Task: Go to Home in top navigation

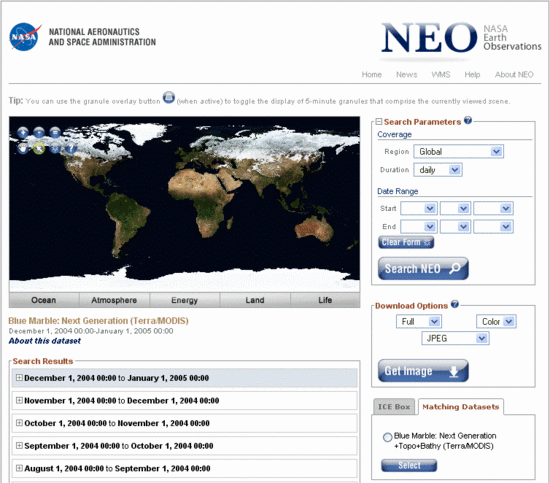Action: click(371, 74)
